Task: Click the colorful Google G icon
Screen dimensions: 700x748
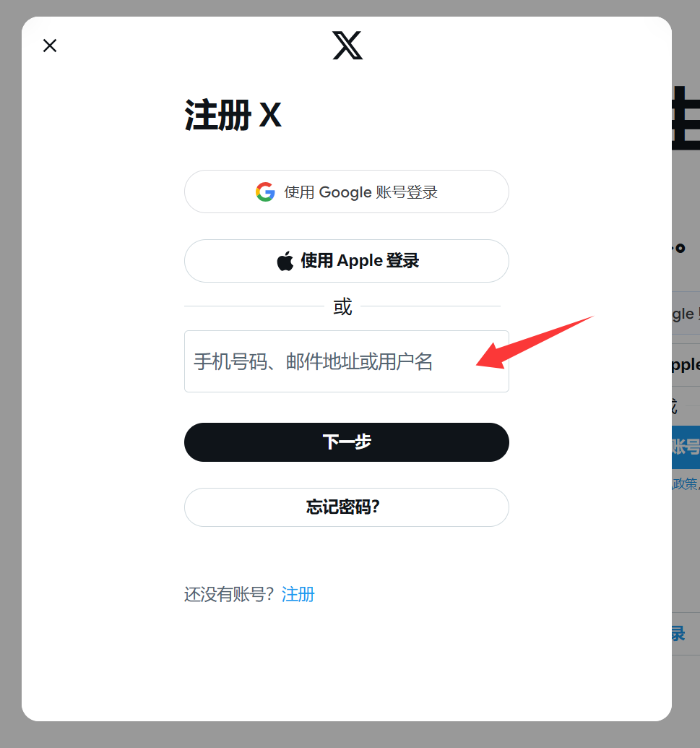Action: [x=265, y=192]
